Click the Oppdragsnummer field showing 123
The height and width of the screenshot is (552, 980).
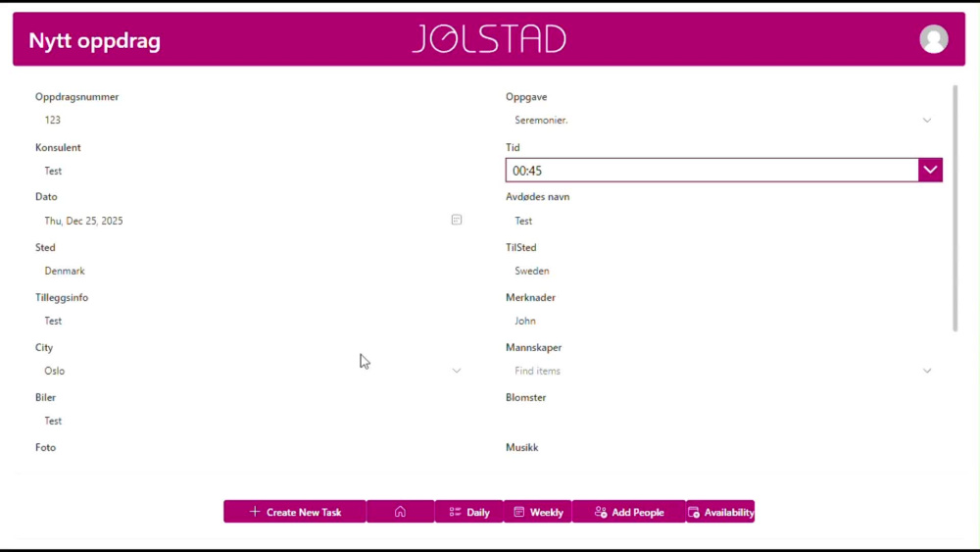253,120
